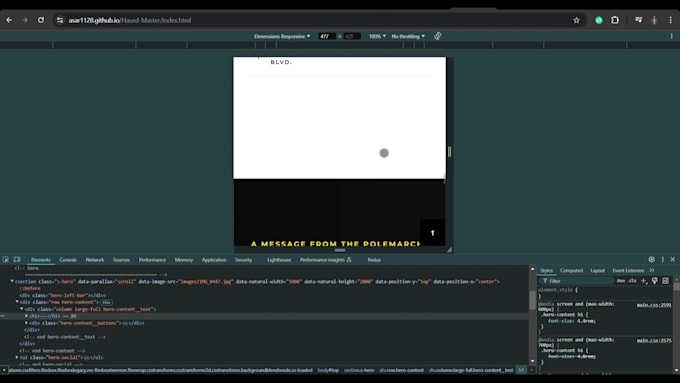Open the Performance tab
Image resolution: width=680 pixels, height=383 pixels.
pyautogui.click(x=152, y=260)
